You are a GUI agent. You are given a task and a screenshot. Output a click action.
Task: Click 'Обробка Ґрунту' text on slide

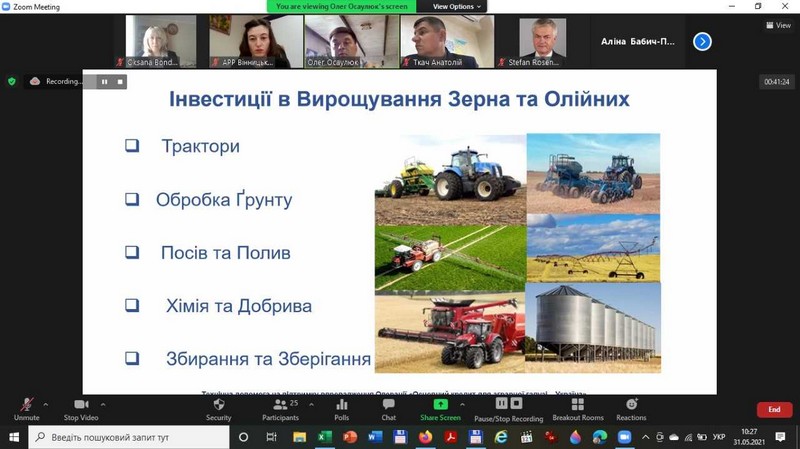[x=224, y=199]
